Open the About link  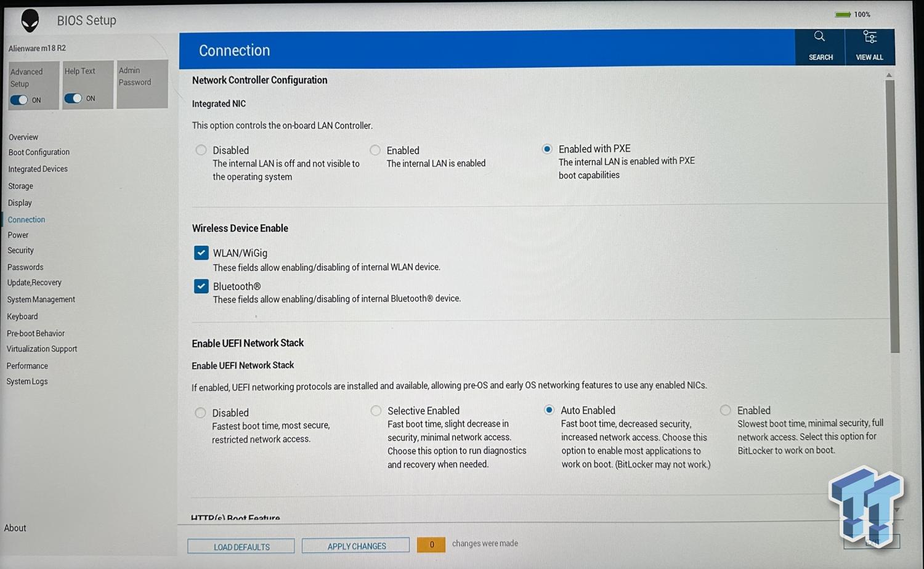(x=15, y=528)
